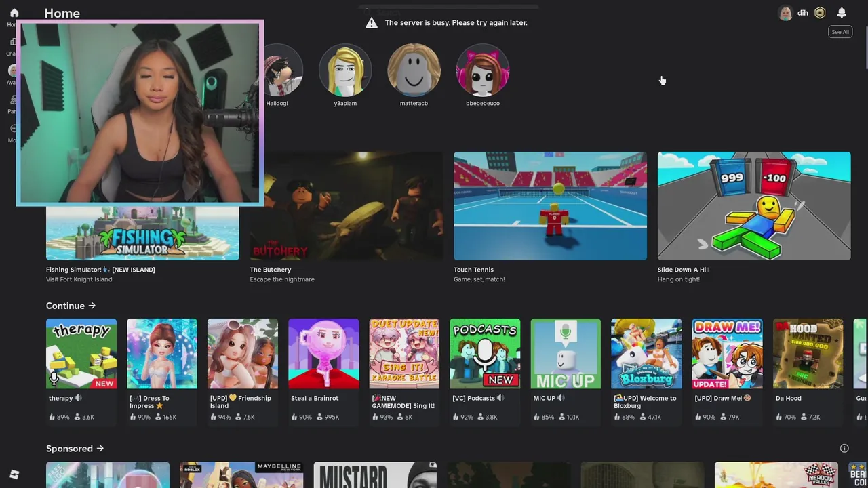Image resolution: width=868 pixels, height=488 pixels.
Task: Open the MIC UP game thumbnail
Action: 566,354
